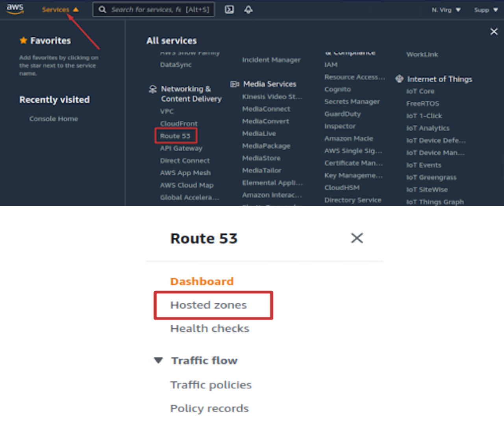Open the Cognito service
The image size is (504, 429).
[337, 89]
